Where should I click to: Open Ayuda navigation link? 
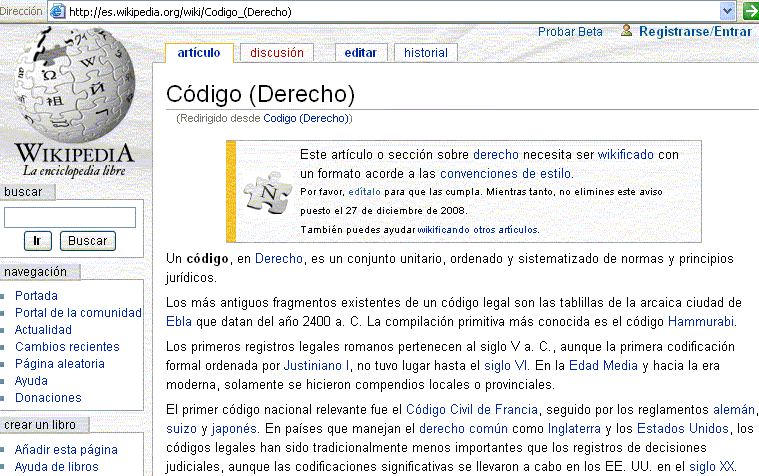pyautogui.click(x=31, y=381)
